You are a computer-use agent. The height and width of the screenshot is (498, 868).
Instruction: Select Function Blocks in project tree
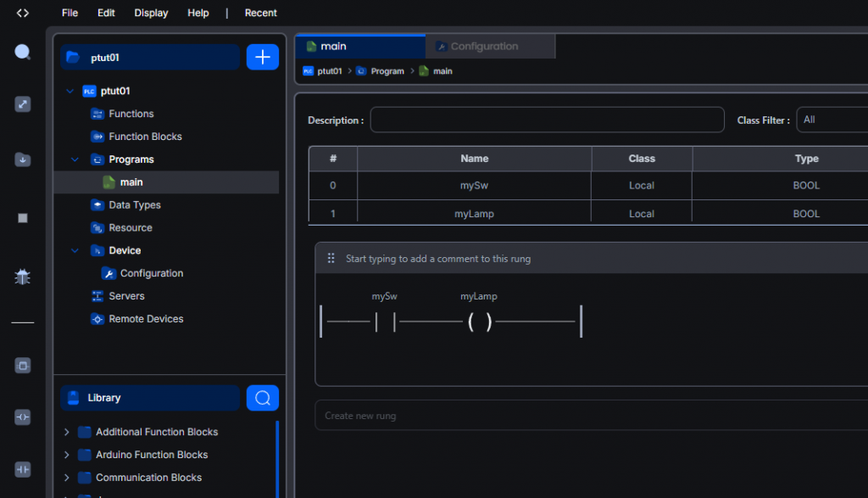point(145,137)
